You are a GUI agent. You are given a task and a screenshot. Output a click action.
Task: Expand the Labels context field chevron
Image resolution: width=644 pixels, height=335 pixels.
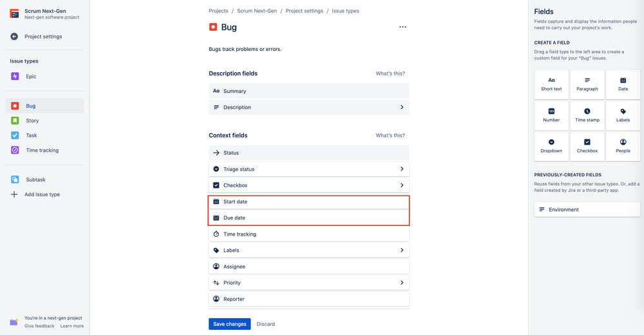[401, 250]
